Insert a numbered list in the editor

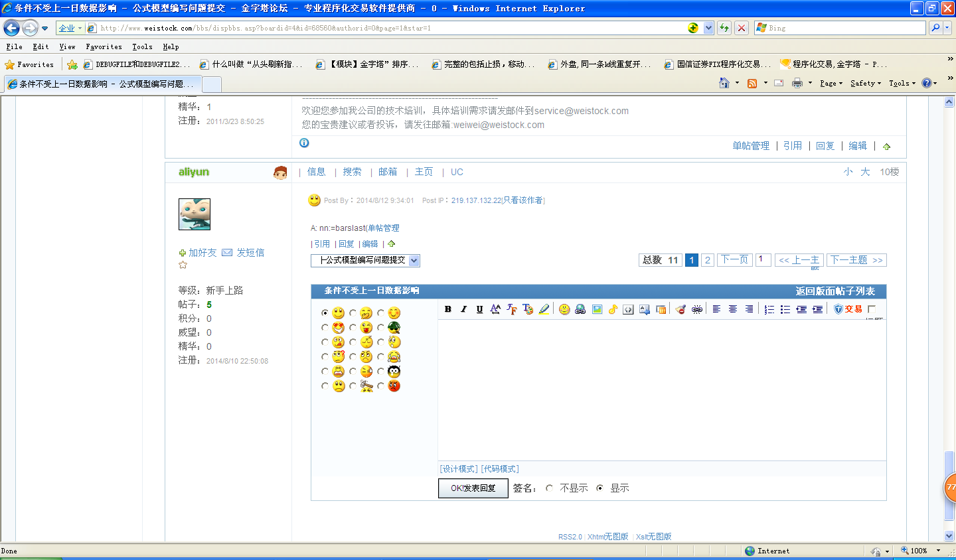pyautogui.click(x=769, y=309)
